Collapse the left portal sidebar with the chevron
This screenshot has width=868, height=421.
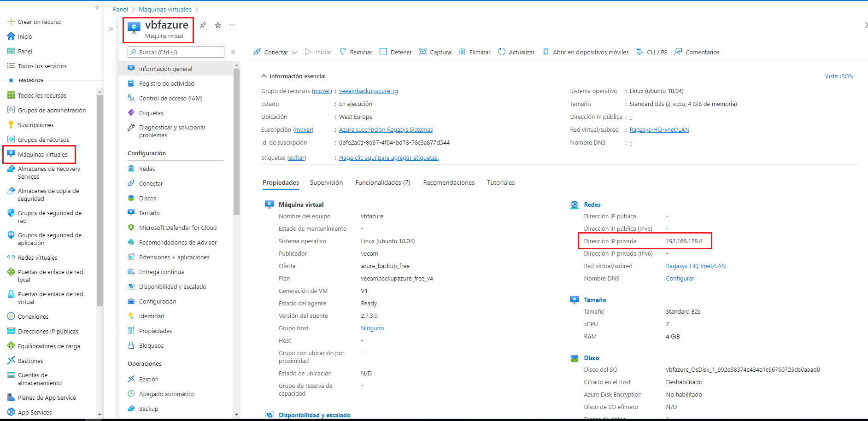pyautogui.click(x=97, y=7)
